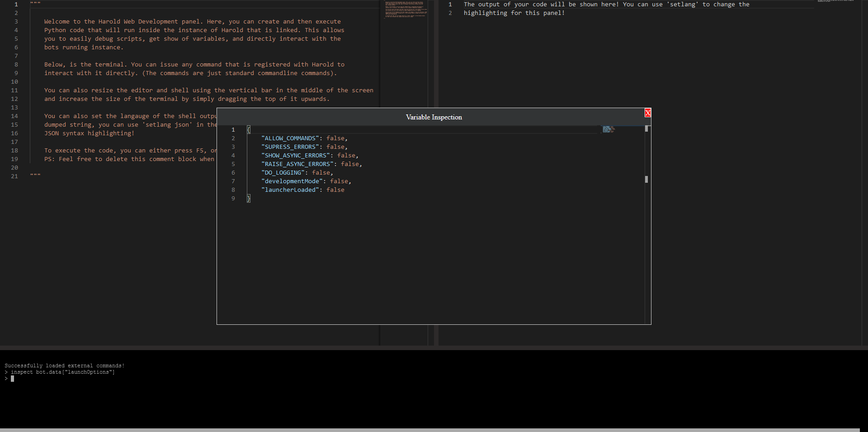
Task: Click line number 2 in output panel
Action: (x=450, y=13)
